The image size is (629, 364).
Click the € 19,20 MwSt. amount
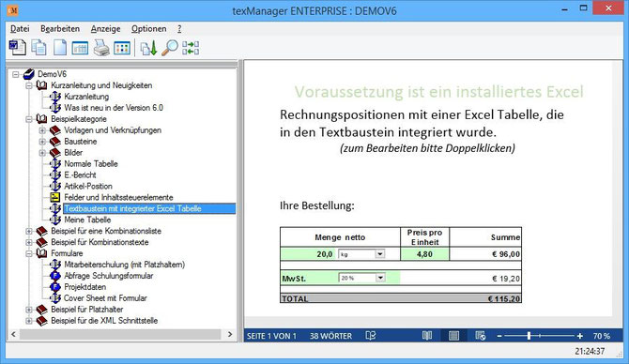tap(506, 279)
